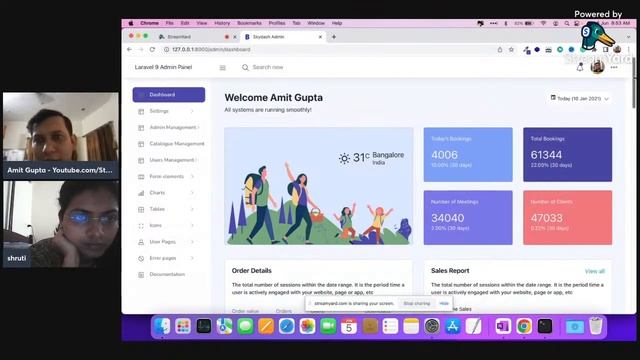Viewport: 640px width, 360px height.
Task: Expand the Settings chevron
Action: click(x=192, y=111)
